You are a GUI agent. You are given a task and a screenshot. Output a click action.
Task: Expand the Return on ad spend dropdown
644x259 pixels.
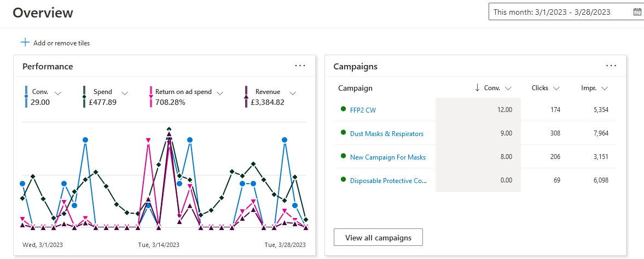click(220, 93)
